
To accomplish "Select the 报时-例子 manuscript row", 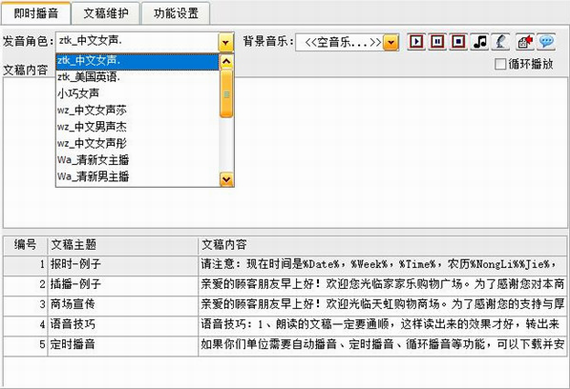I will click(x=285, y=264).
